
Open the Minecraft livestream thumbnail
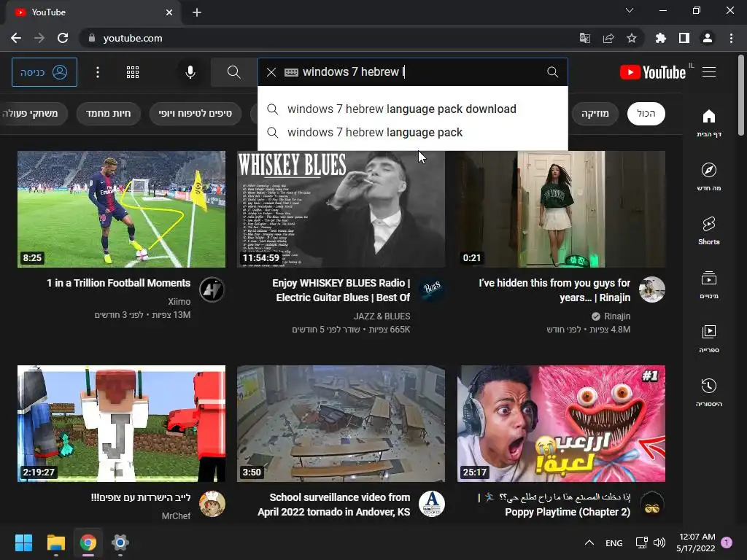[122, 424]
